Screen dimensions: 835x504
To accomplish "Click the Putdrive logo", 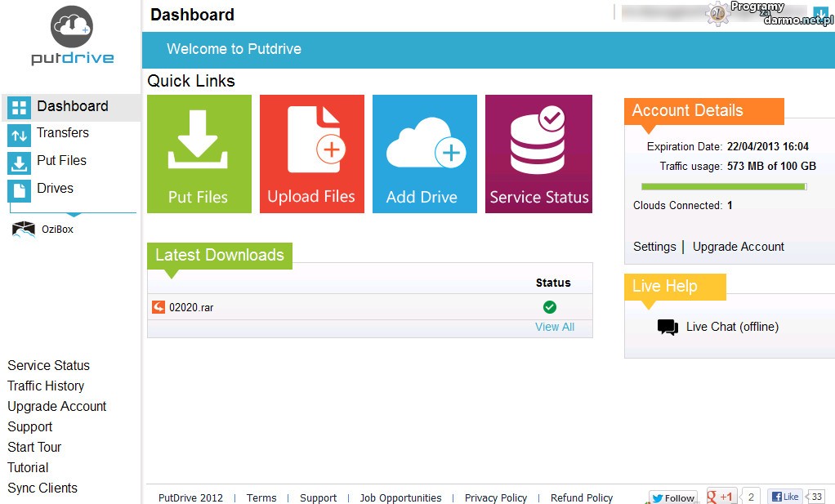I will click(72, 36).
